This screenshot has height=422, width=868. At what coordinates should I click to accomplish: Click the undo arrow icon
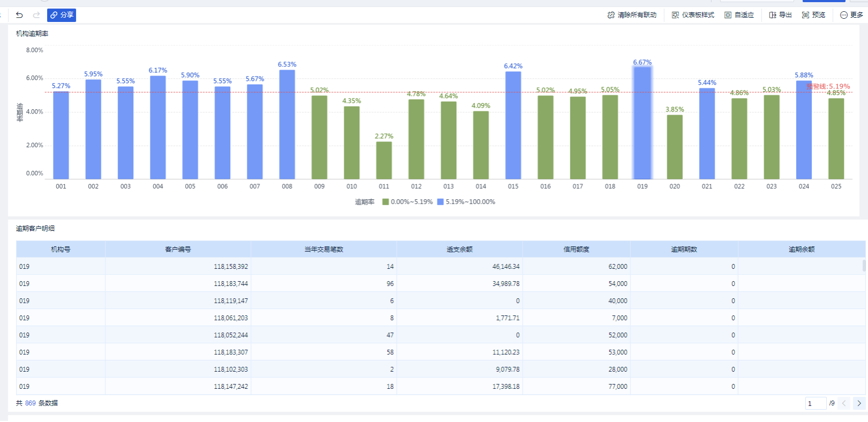pos(19,15)
